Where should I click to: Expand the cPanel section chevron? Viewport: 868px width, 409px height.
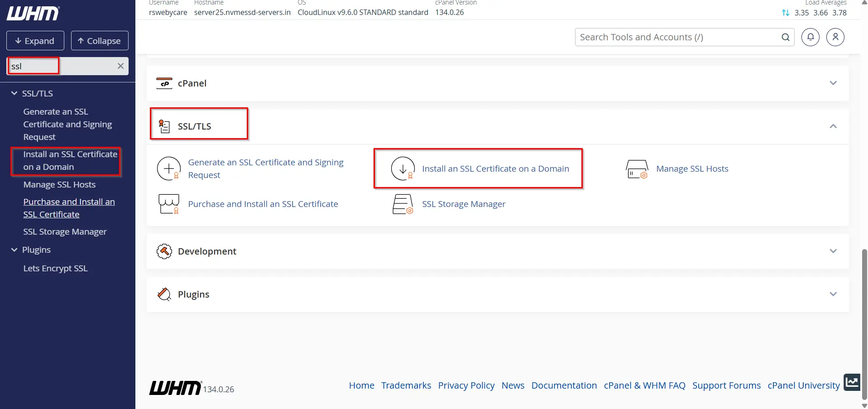[x=833, y=83]
